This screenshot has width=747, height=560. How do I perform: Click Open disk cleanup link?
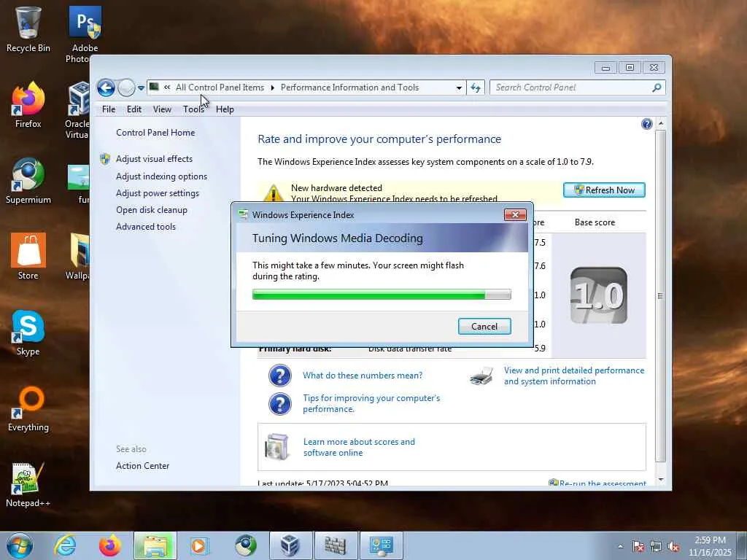152,209
